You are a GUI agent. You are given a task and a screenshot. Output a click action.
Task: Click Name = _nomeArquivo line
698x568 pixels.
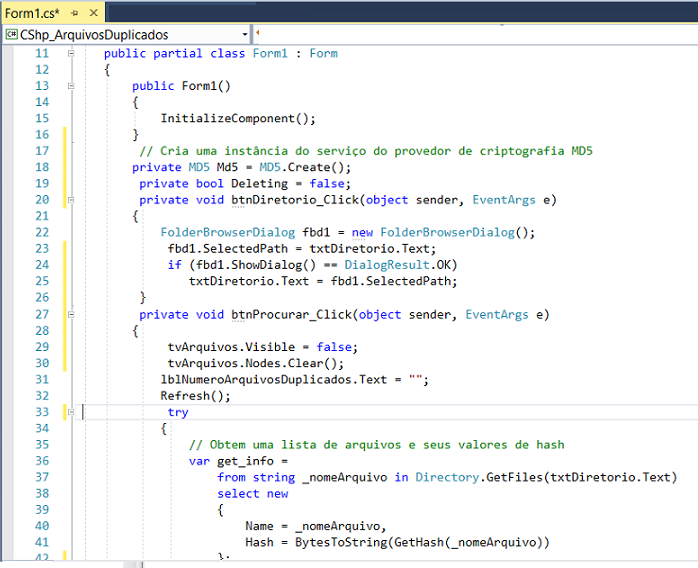pyautogui.click(x=316, y=526)
